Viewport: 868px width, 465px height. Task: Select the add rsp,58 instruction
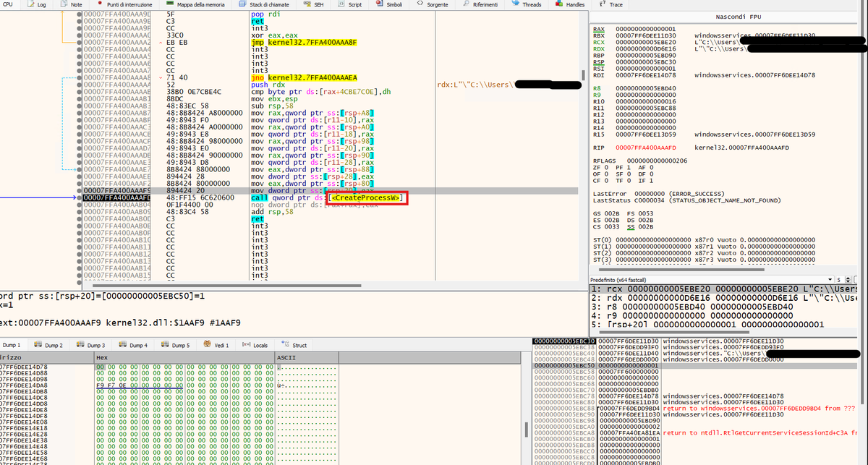coord(273,211)
